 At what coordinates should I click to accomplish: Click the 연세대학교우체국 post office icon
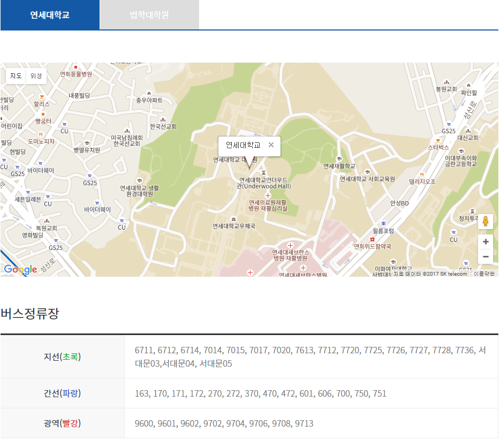[233, 219]
